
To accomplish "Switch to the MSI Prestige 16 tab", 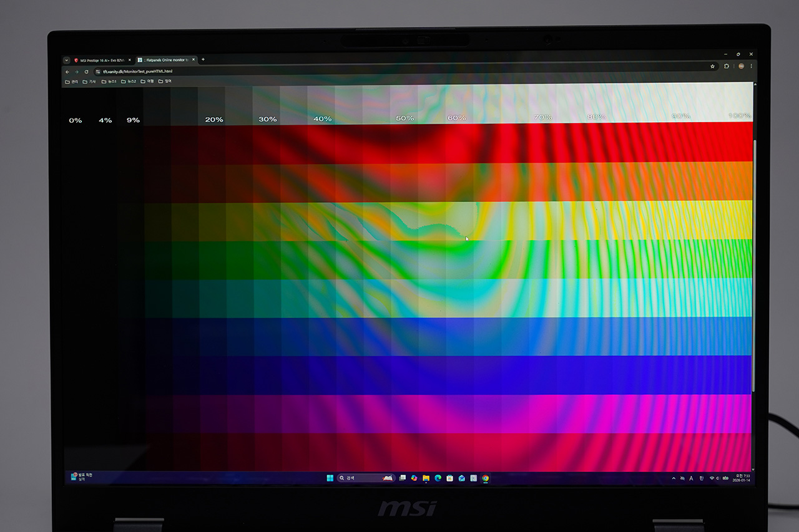I will click(101, 60).
